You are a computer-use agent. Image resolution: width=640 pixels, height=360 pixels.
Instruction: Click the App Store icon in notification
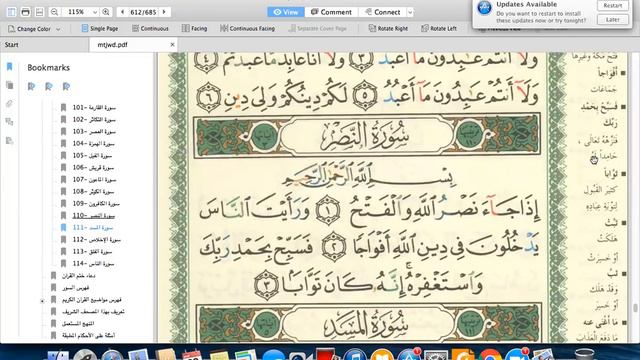[484, 8]
